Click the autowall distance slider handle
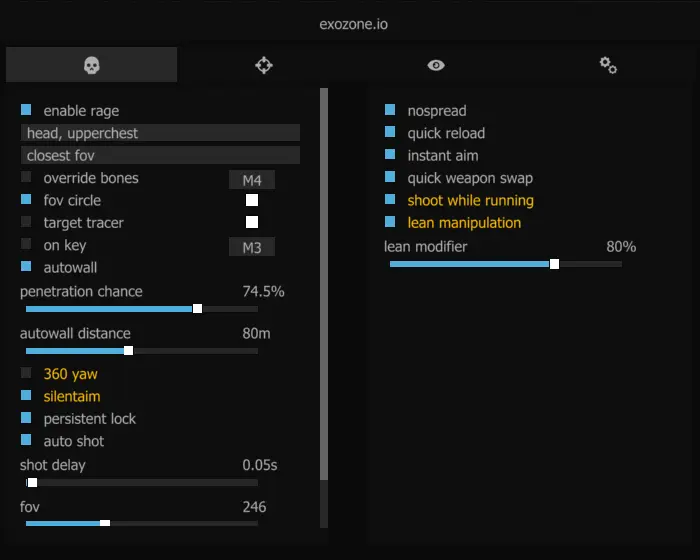700x560 pixels. 128,351
